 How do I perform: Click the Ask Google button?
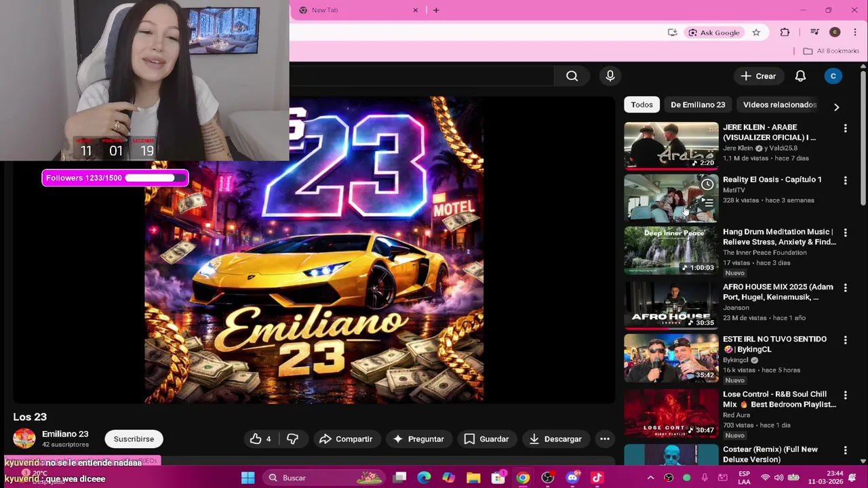pyautogui.click(x=714, y=33)
